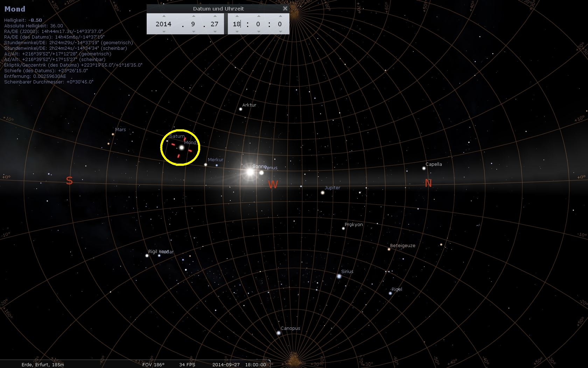
Task: Click the "34 FPS" status text
Action: (x=187, y=364)
